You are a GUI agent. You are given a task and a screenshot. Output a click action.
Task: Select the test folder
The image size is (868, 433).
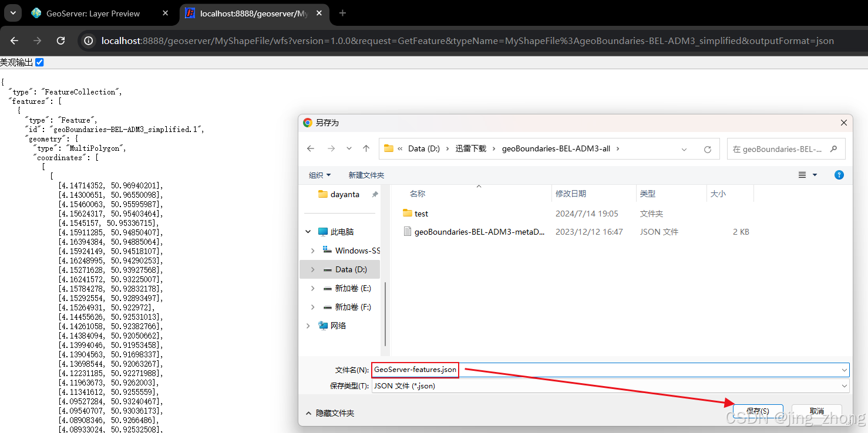422,214
